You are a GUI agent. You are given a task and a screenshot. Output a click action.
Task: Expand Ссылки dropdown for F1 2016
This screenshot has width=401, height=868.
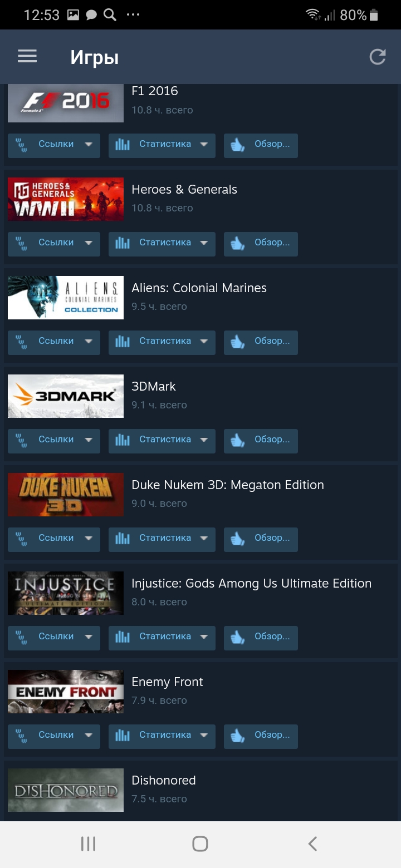(88, 145)
